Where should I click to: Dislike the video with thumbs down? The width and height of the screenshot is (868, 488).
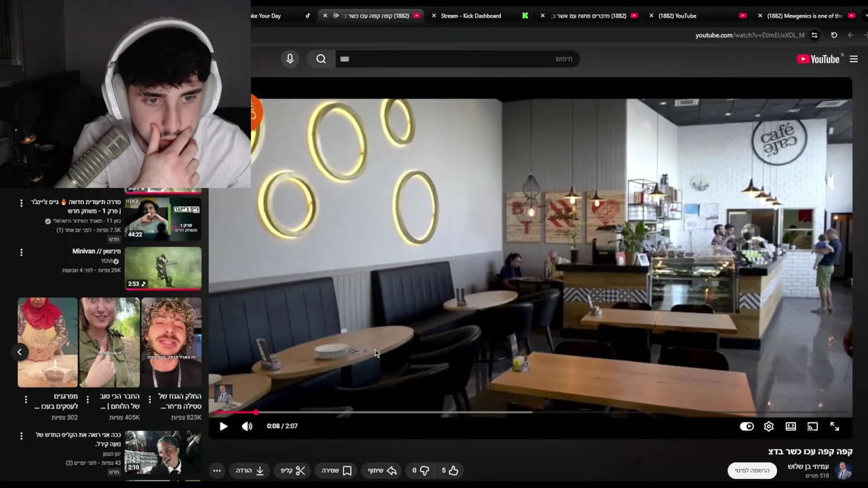click(x=420, y=470)
